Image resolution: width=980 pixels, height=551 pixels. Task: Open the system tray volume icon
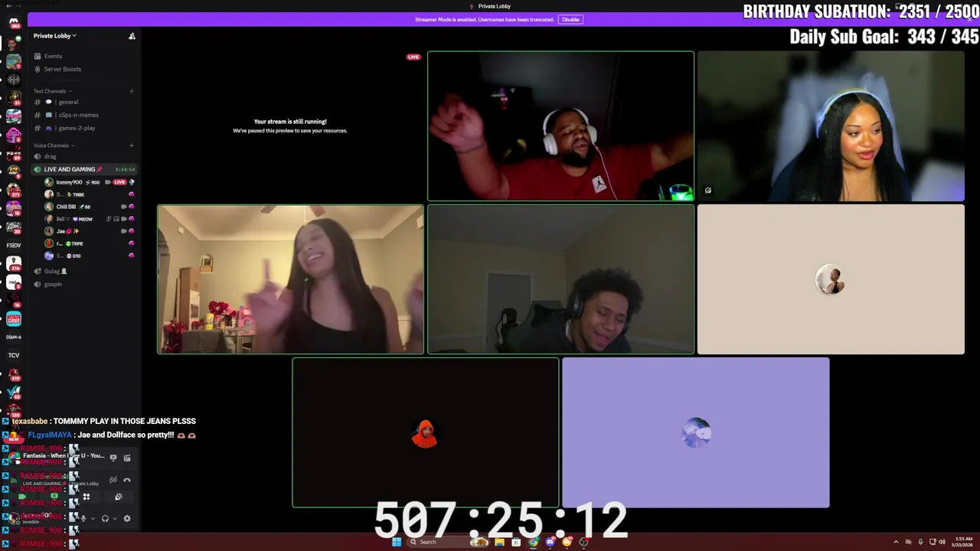point(942,542)
